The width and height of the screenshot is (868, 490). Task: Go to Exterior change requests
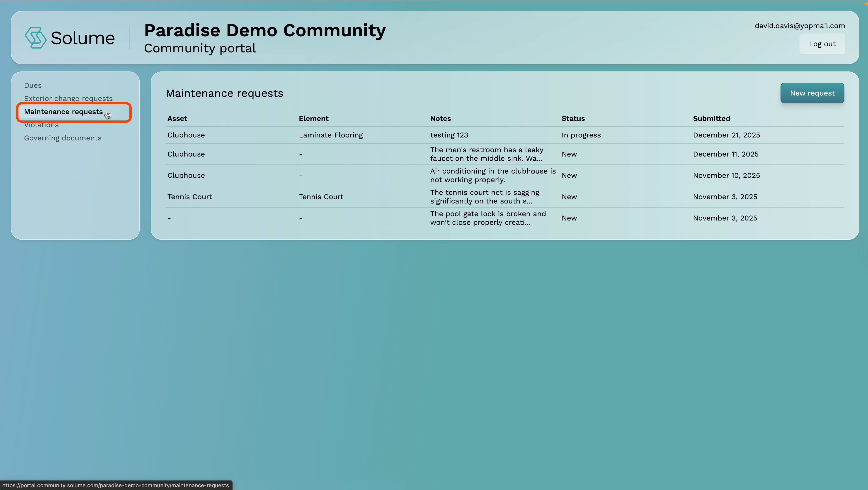coord(68,98)
